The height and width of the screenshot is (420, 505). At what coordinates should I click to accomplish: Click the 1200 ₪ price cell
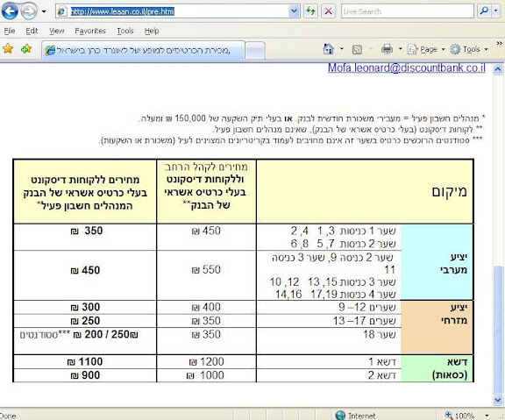[206, 362]
